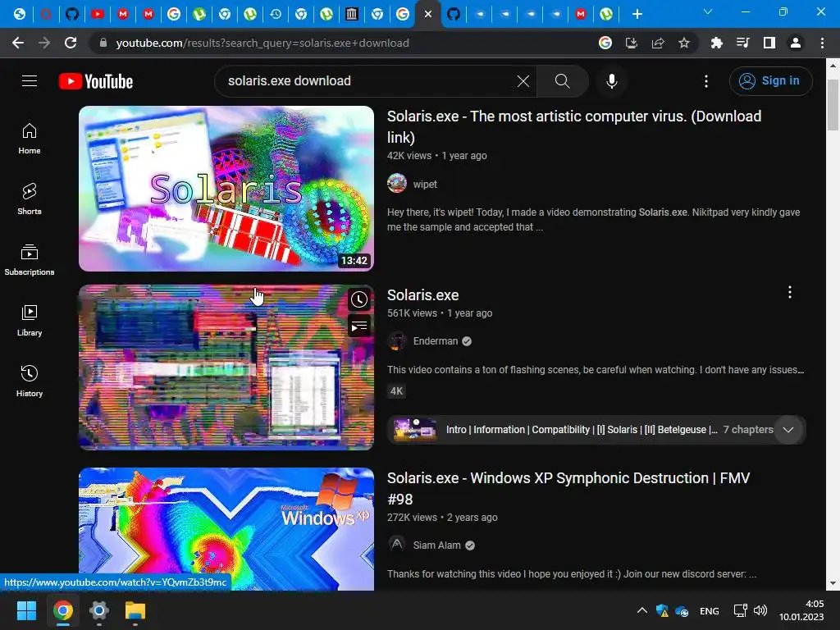Close the active YouTube tab
The width and height of the screenshot is (840, 630).
[x=428, y=15]
